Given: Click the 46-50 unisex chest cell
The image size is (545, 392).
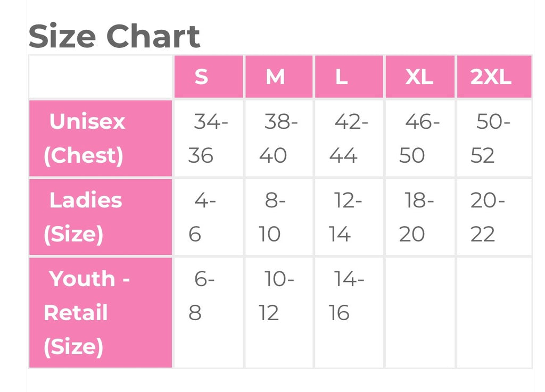Looking at the screenshot, I should point(420,138).
